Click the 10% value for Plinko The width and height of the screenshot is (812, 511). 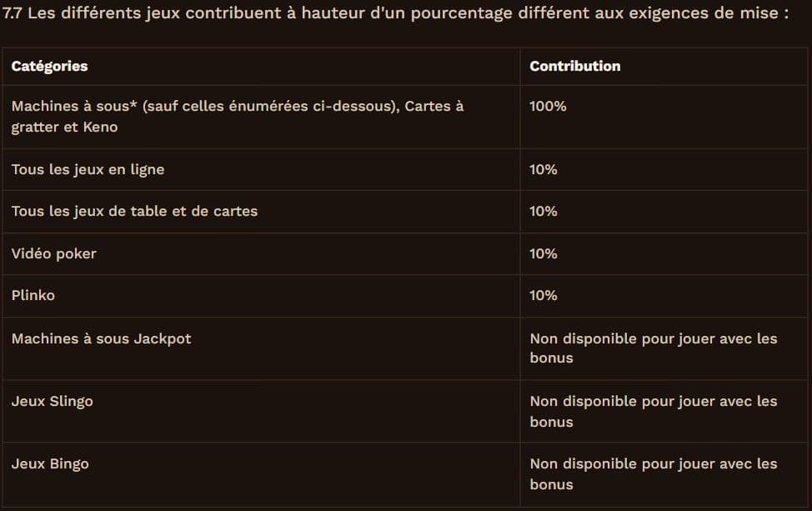click(544, 295)
